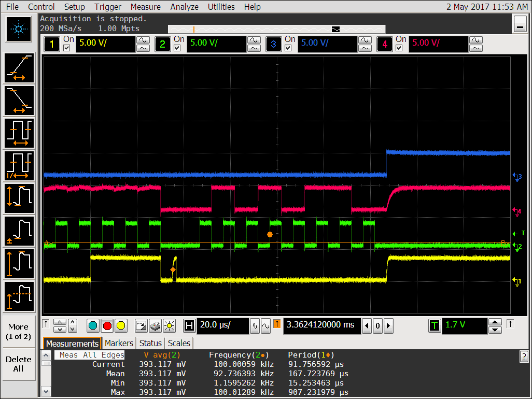Viewport: 532px width, 399px height.
Task: Click More (1 of 2) measurements button
Action: pos(19,332)
